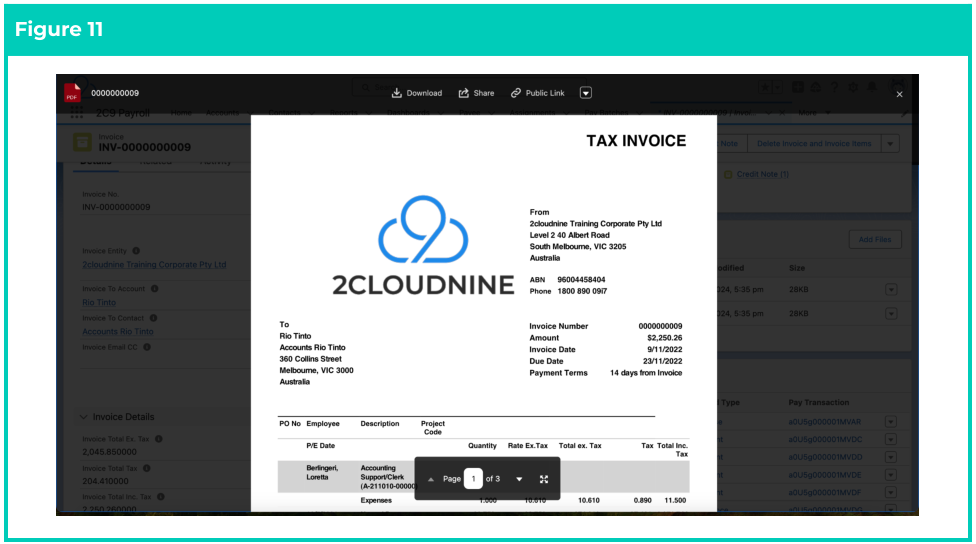
Task: Click the Download icon in the preview toolbar
Action: [396, 93]
